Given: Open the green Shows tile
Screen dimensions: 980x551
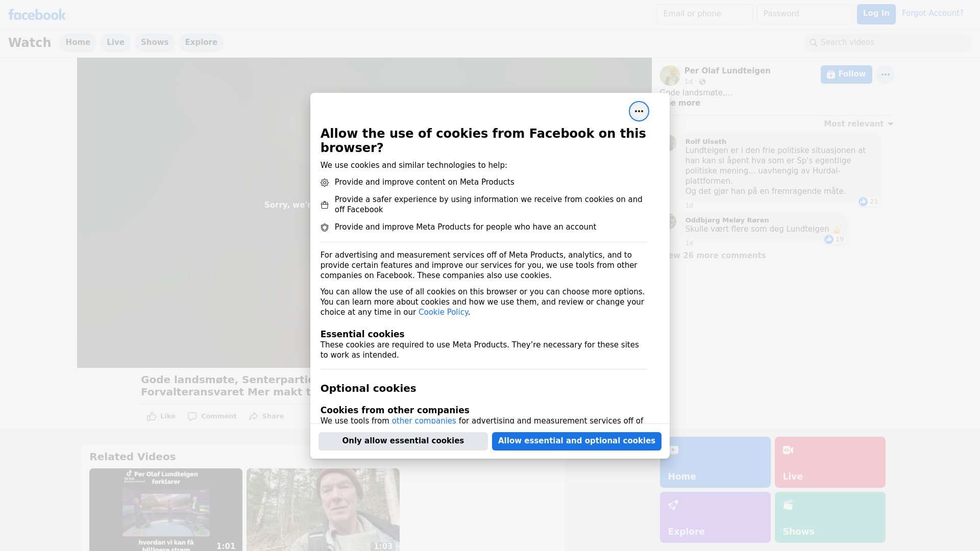Looking at the screenshot, I should coord(830,517).
